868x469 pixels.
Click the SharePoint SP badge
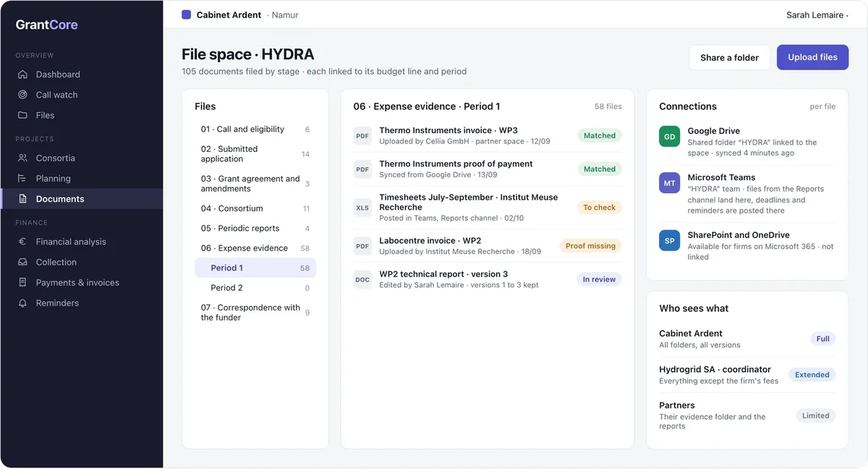point(670,241)
